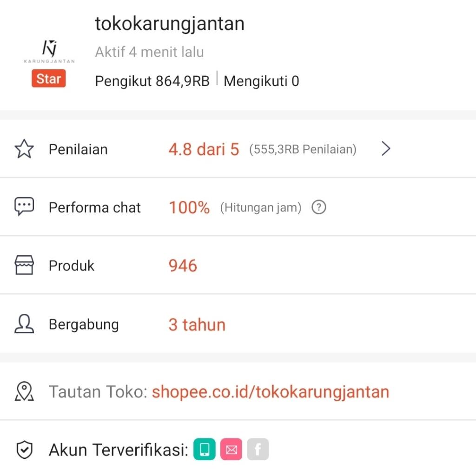Tap the 'Tautan Toko:' label
476x476 pixels.
(98, 391)
